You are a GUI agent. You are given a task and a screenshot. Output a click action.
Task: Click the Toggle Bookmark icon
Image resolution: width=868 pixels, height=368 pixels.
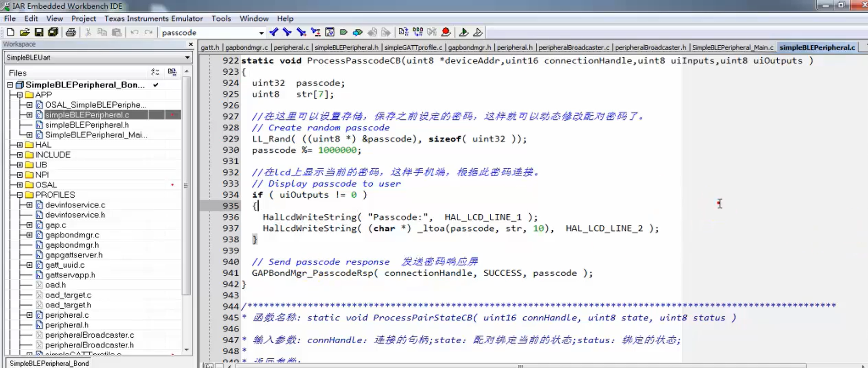coord(343,32)
